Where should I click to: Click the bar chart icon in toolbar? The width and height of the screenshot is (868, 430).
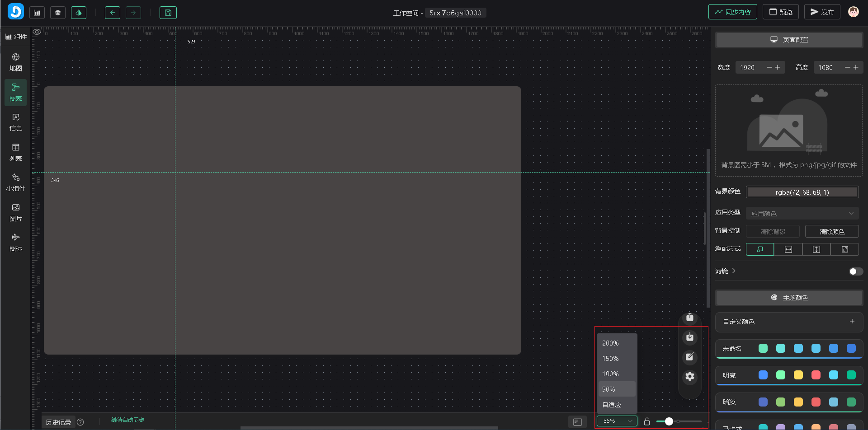pos(37,13)
